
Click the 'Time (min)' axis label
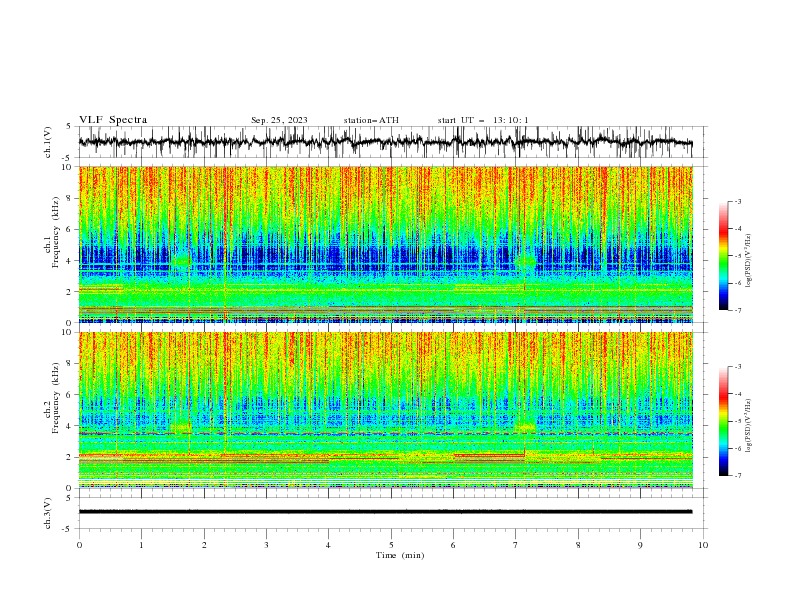(x=400, y=555)
